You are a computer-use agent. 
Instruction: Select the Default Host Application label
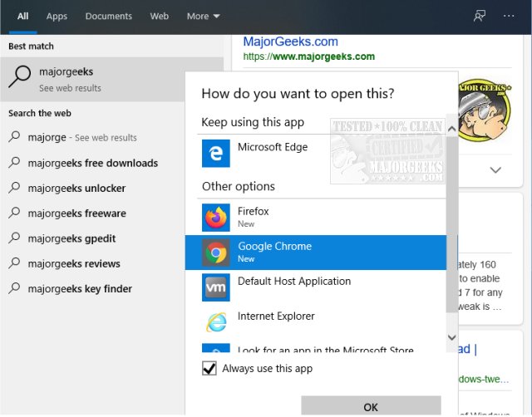pos(294,281)
